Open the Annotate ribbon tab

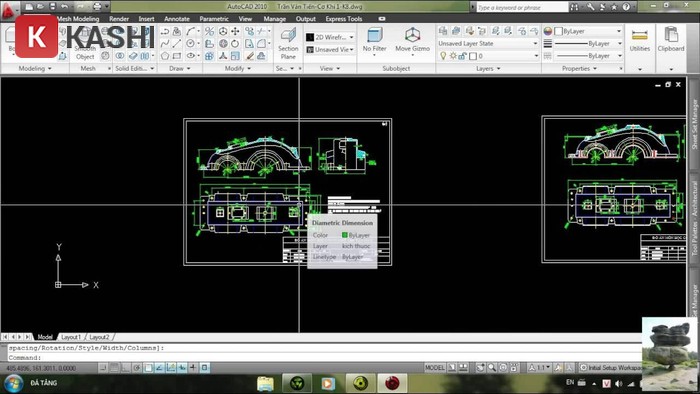click(x=177, y=19)
